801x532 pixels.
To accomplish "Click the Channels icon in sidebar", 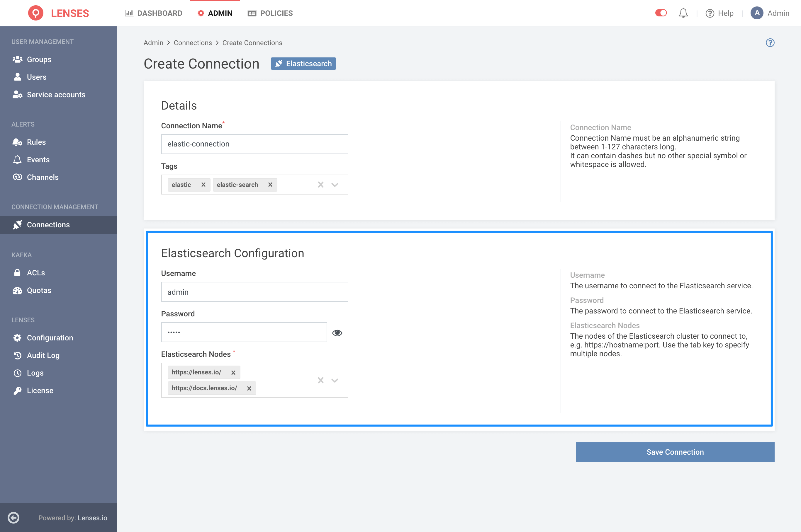I will [x=17, y=177].
